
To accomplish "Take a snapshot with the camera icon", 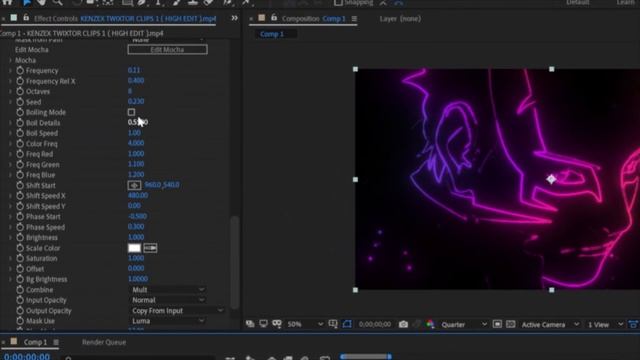I will click(403, 324).
